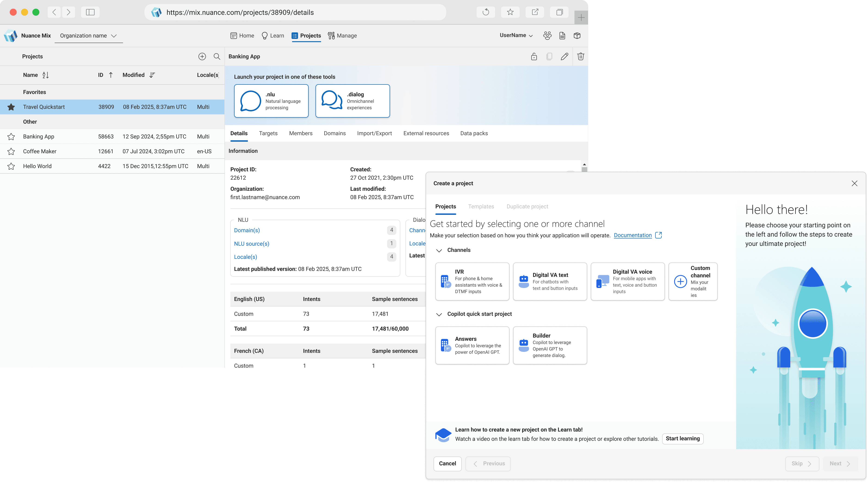Open the Documentation link
Screen dimensions: 868x482
click(x=632, y=235)
